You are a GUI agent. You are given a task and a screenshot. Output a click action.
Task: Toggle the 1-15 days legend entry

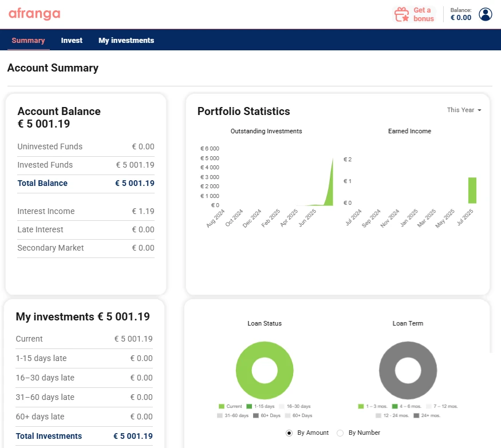262,406
